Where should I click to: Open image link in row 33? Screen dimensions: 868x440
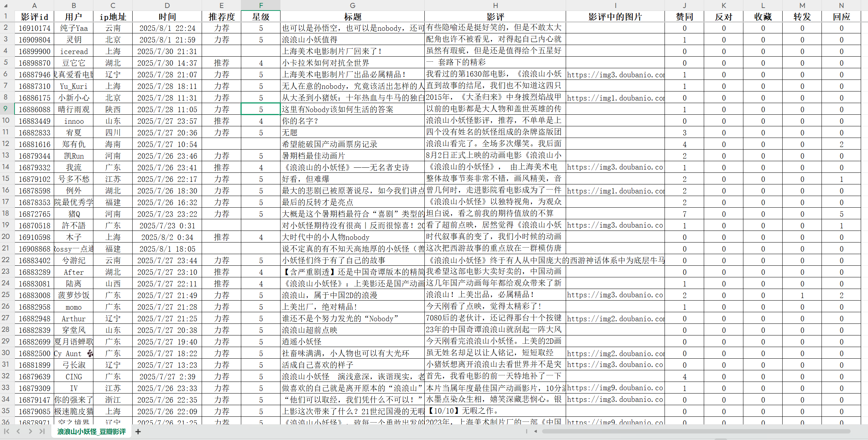[615, 388]
